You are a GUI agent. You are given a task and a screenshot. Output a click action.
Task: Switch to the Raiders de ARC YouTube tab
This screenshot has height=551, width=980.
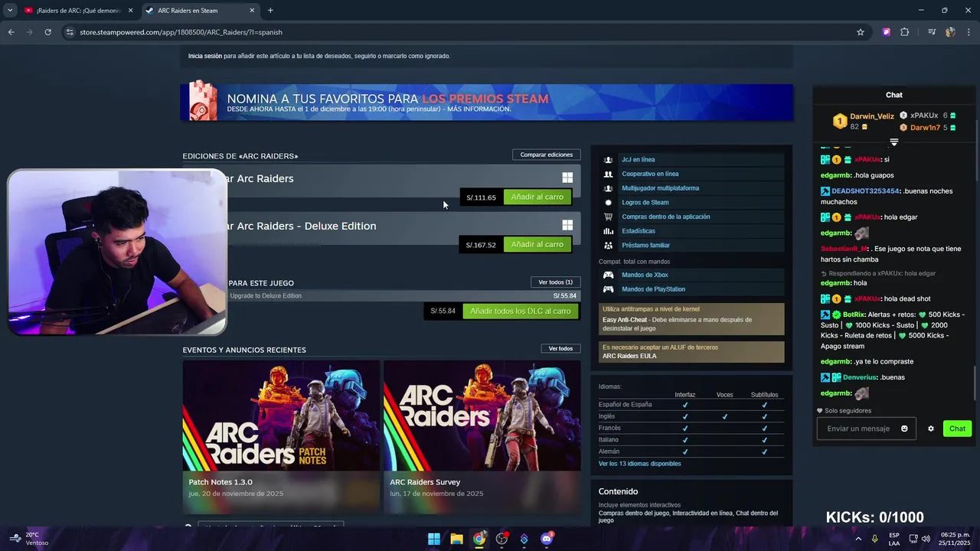(79, 11)
